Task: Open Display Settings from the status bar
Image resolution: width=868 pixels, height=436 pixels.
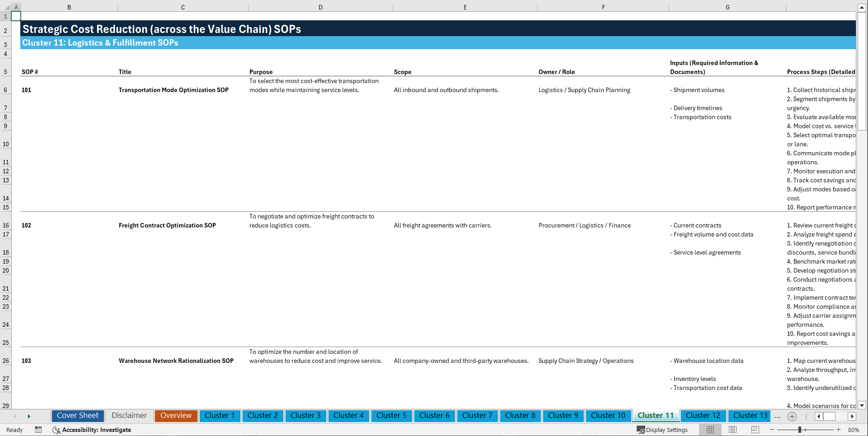Action: click(x=662, y=430)
